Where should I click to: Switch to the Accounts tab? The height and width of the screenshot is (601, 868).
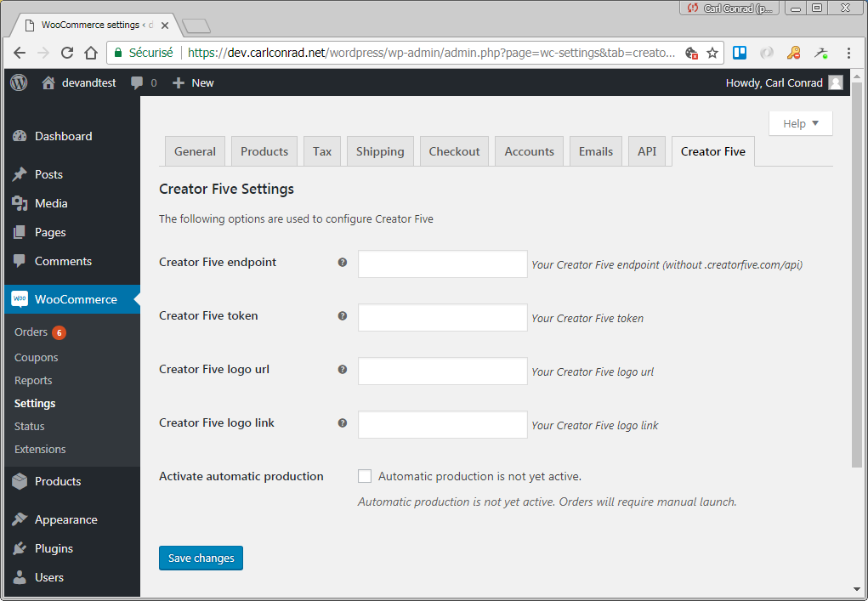(529, 151)
